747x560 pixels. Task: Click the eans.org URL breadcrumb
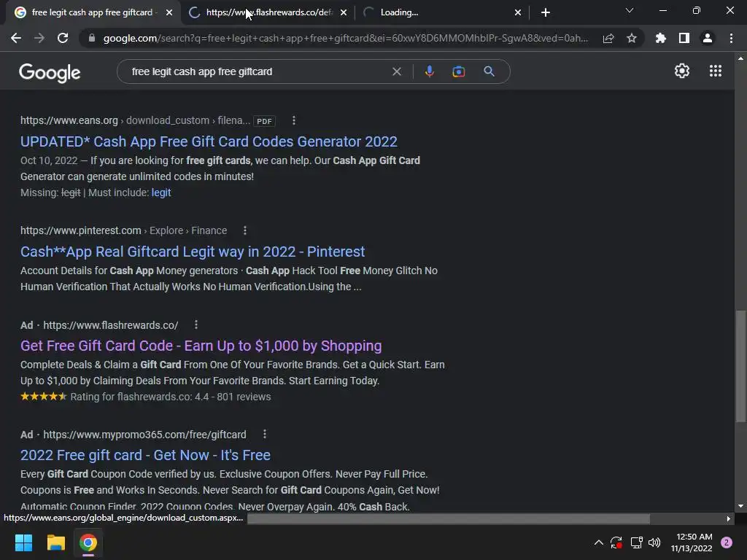click(135, 120)
